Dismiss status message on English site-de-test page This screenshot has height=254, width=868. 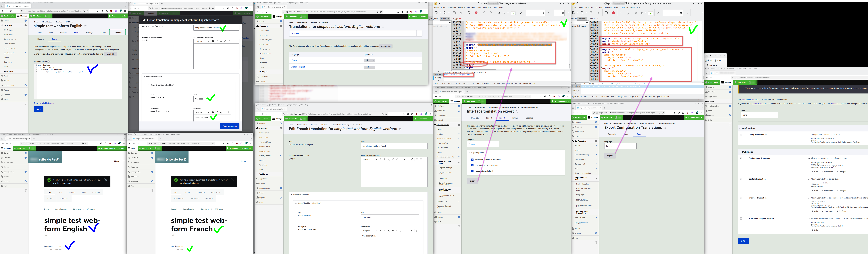(x=106, y=180)
